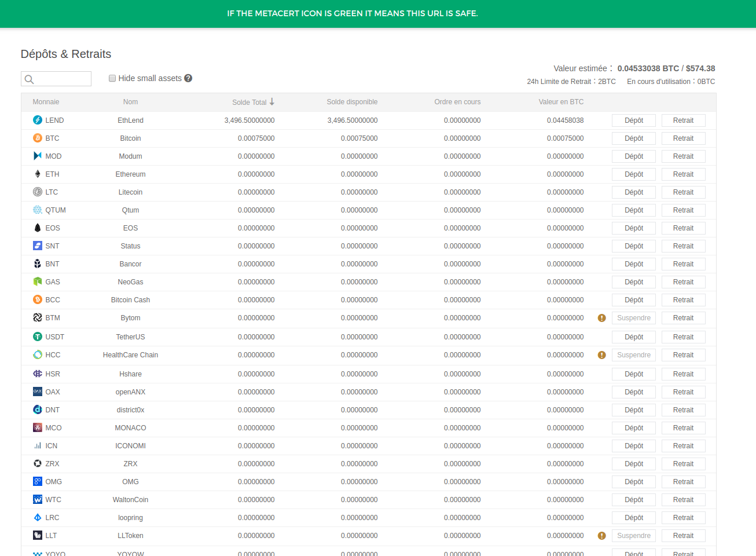
Task: Click the Nom column header
Action: point(130,102)
